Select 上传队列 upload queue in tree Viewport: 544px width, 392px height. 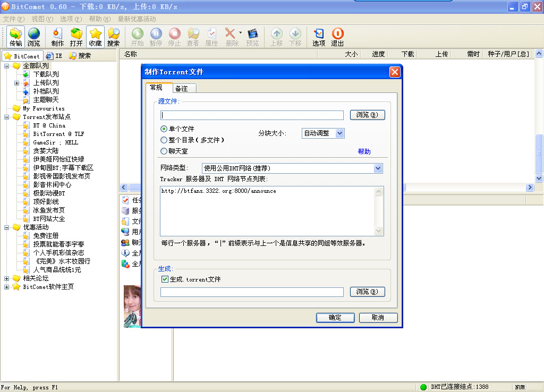coord(46,82)
